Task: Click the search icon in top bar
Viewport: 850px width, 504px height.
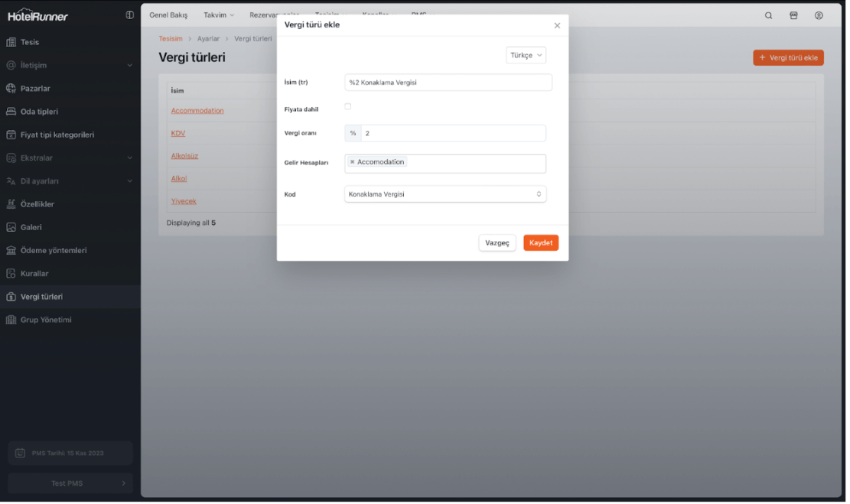Action: [768, 15]
